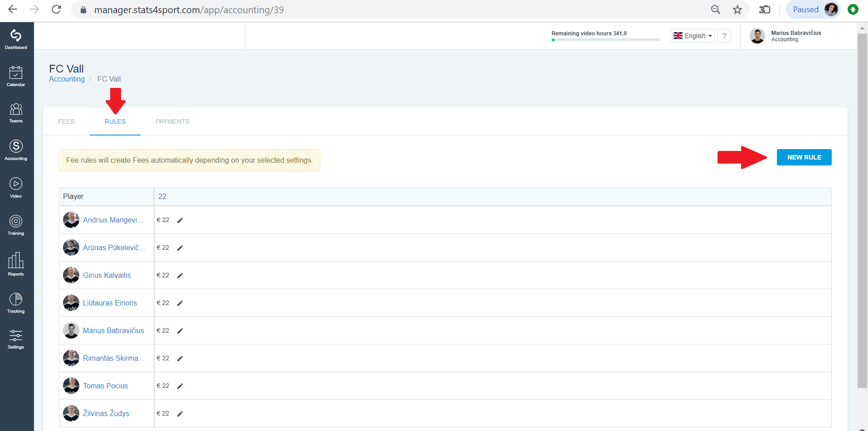Open the Settings sidebar section
Viewport: 868px width, 431px height.
pos(16,339)
